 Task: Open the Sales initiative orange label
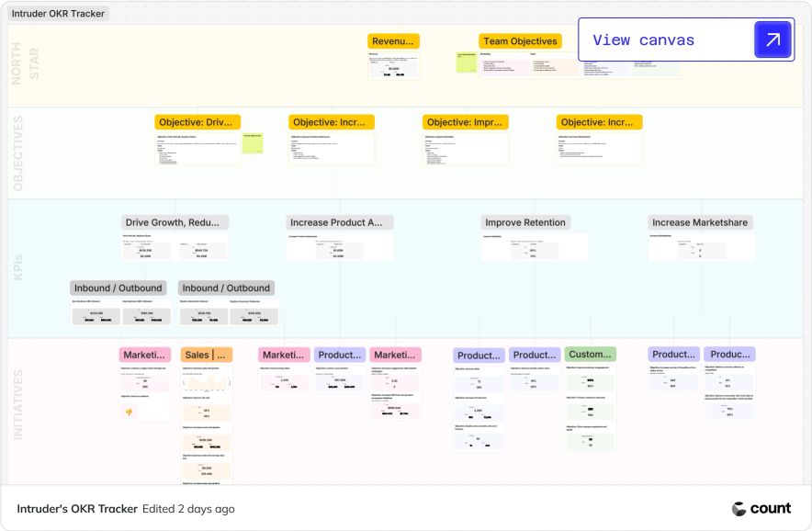click(x=206, y=355)
